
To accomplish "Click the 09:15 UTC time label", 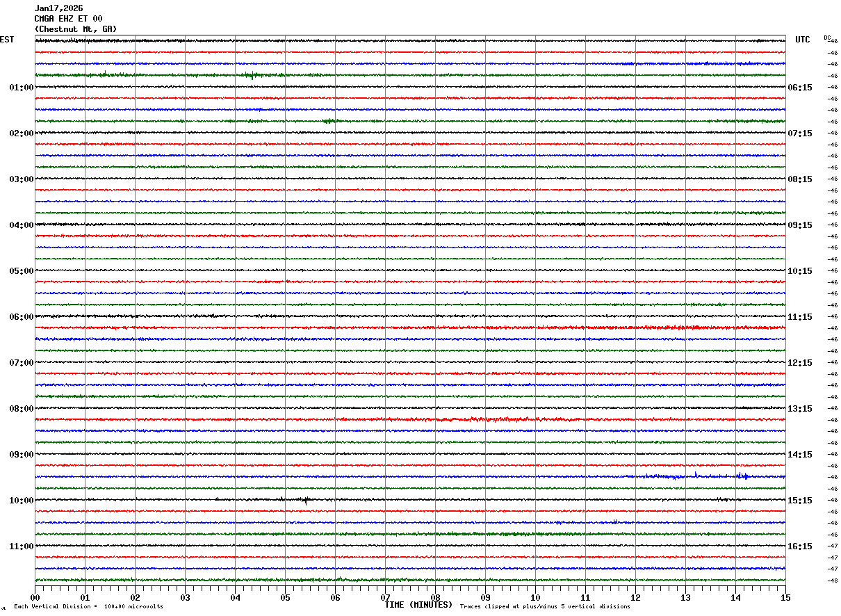I will click(800, 225).
